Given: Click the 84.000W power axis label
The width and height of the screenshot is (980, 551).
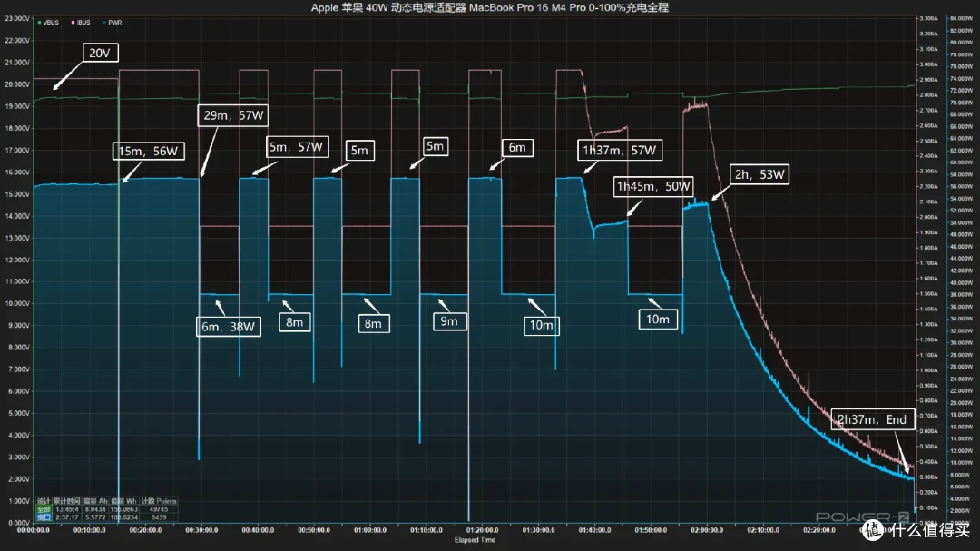Looking at the screenshot, I should pos(961,19).
